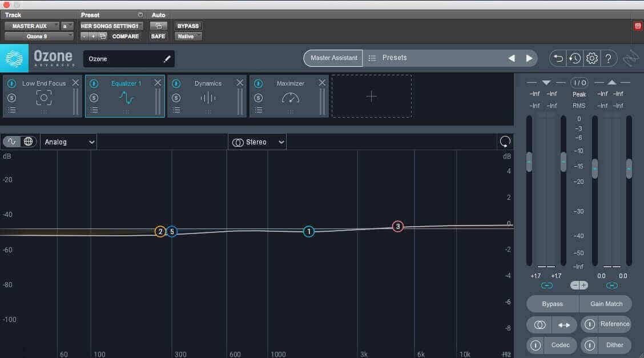Viewport: 644px width, 358px height.
Task: Solo the Maximizer module
Action: point(258,98)
